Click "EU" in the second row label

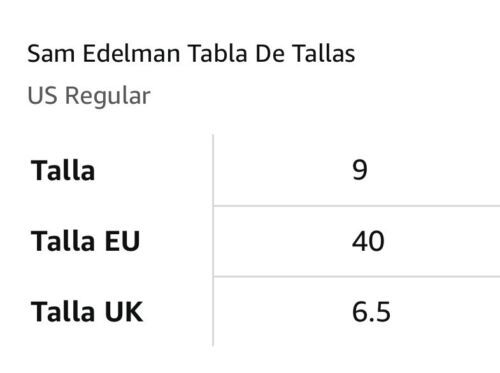[122, 241]
